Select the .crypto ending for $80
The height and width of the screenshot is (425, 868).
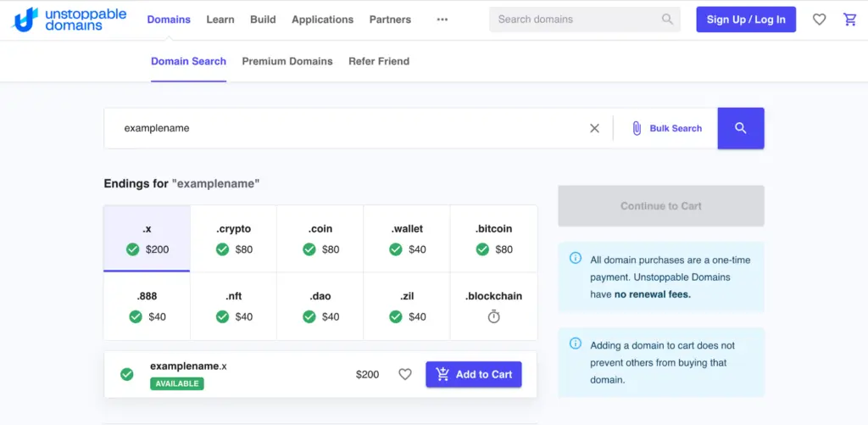pos(233,238)
